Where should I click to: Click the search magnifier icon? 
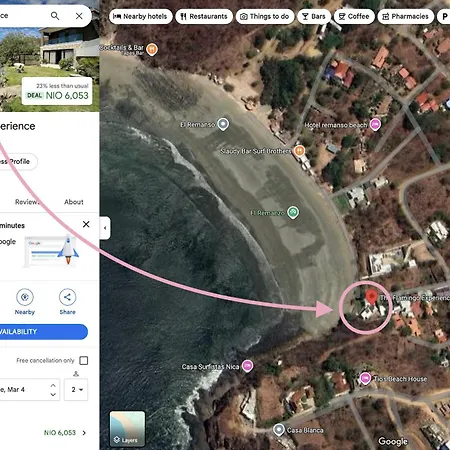(x=55, y=16)
